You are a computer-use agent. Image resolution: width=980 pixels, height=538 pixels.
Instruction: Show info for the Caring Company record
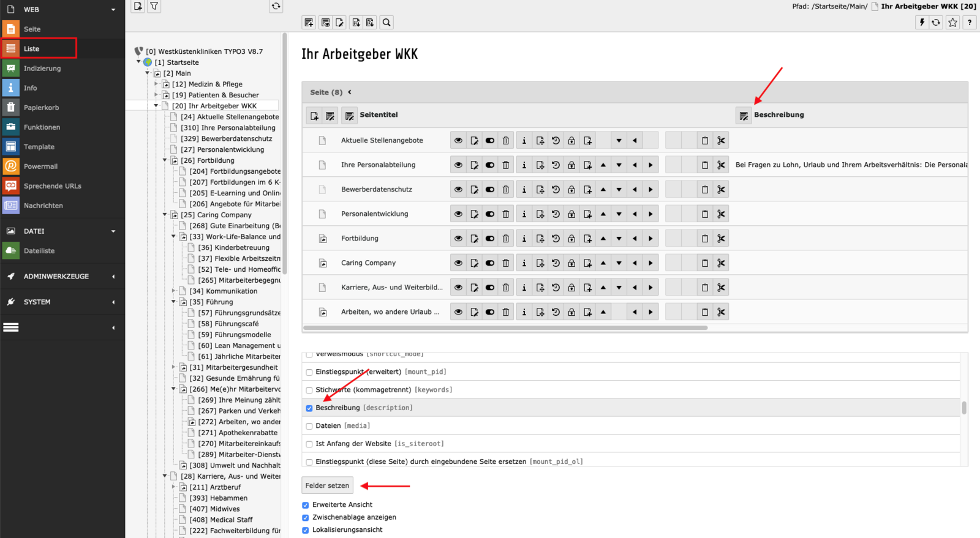524,263
